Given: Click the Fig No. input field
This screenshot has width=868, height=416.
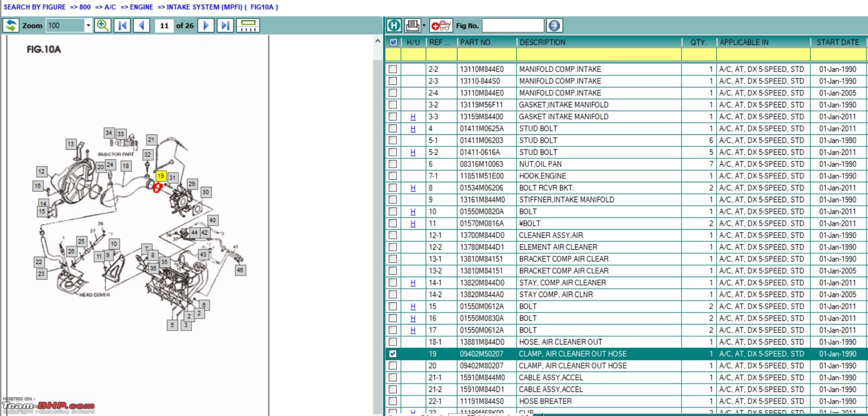Looking at the screenshot, I should click(x=513, y=25).
